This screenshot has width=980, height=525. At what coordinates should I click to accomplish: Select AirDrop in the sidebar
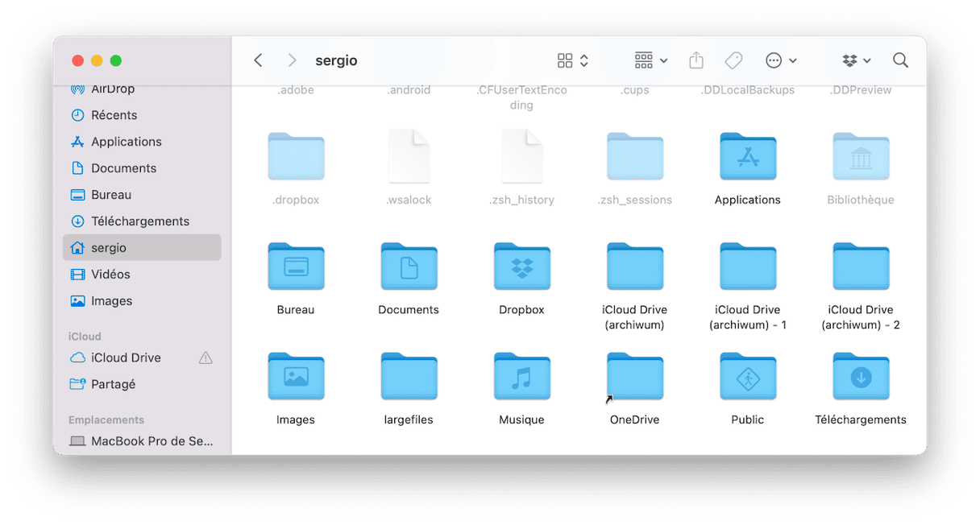pyautogui.click(x=141, y=89)
